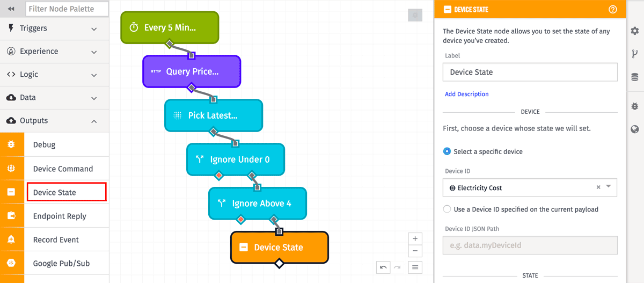644x283 pixels.
Task: Pick Record Event in the Outputs list
Action: pyautogui.click(x=56, y=240)
